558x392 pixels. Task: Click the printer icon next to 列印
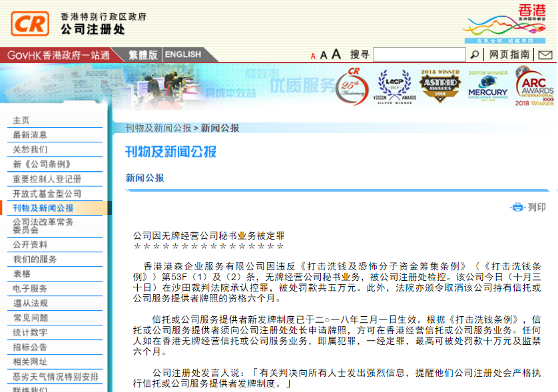coord(517,207)
